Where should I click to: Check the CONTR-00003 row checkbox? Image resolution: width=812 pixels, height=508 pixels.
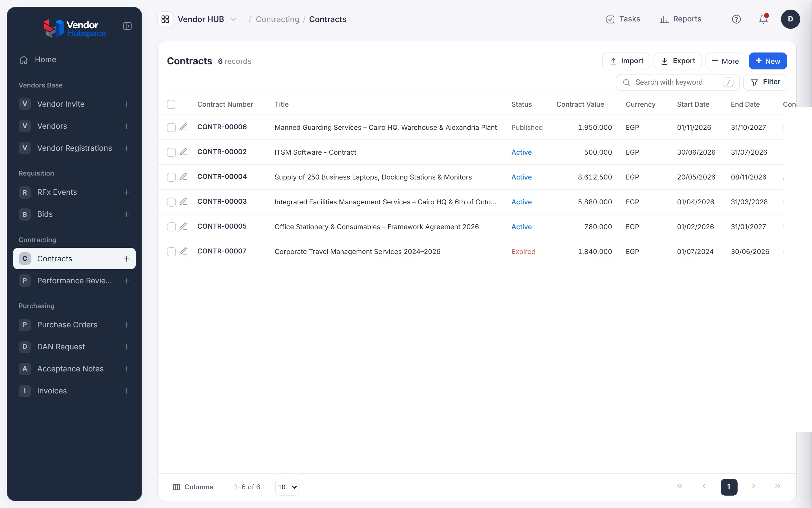171,202
